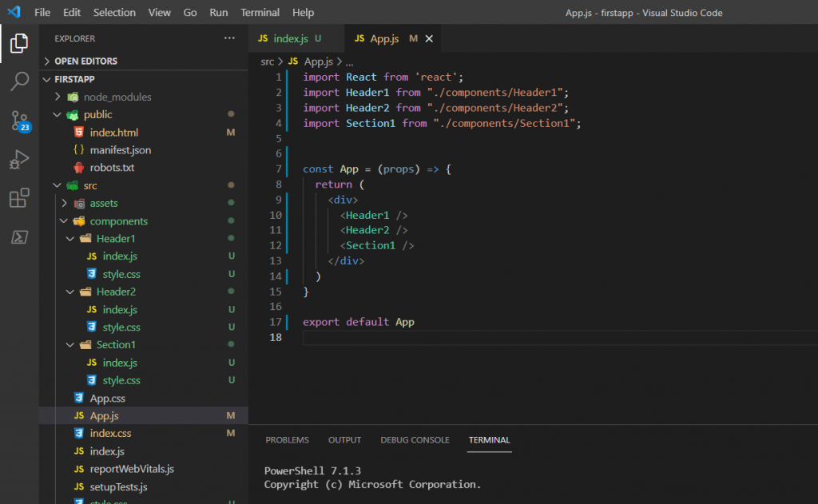Viewport: 818px width, 504px height.
Task: Open the Terminal menu
Action: [260, 13]
